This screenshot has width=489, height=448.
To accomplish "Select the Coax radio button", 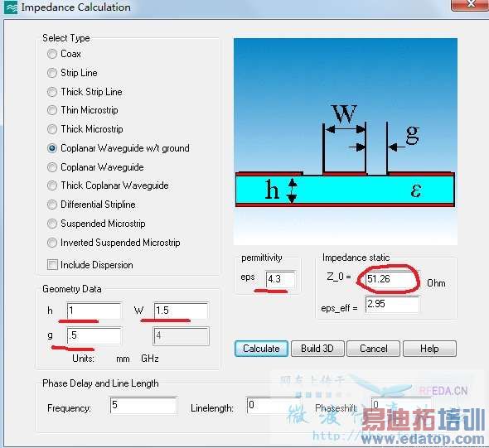I will [x=51, y=54].
